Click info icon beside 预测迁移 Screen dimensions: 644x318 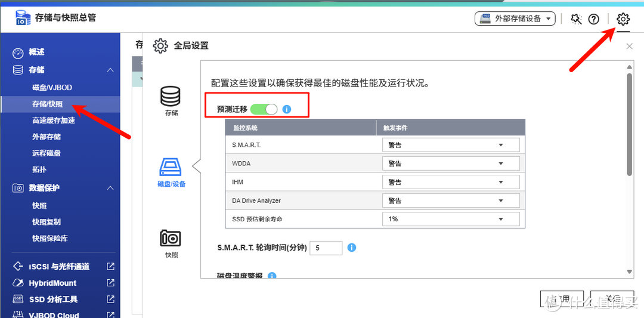tap(287, 109)
